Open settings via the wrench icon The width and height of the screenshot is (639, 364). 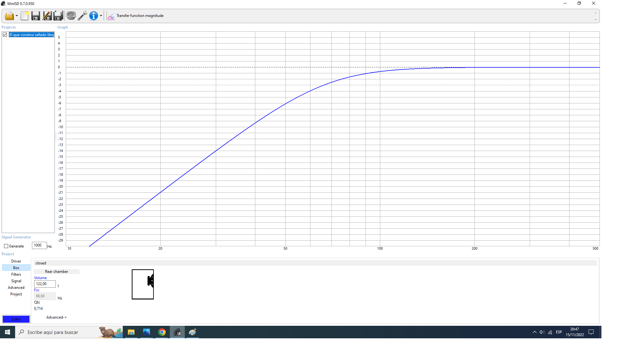(x=82, y=16)
